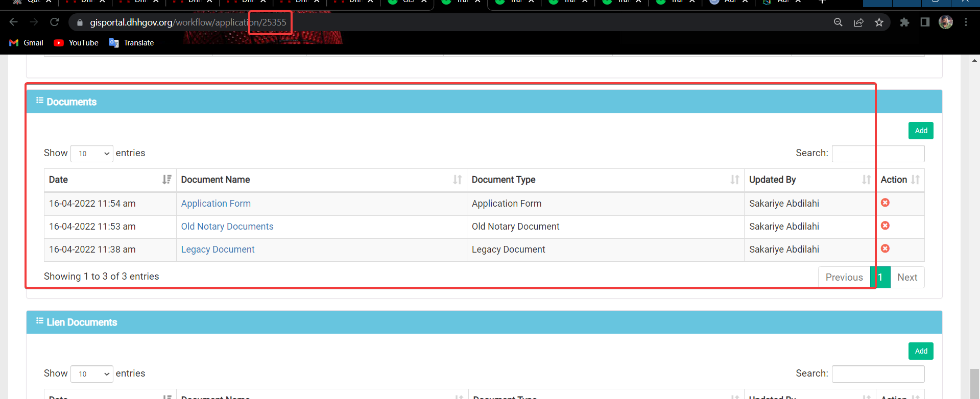Screen dimensions: 980x399
Task: Open the Chrome three-dot menu
Action: tap(966, 22)
